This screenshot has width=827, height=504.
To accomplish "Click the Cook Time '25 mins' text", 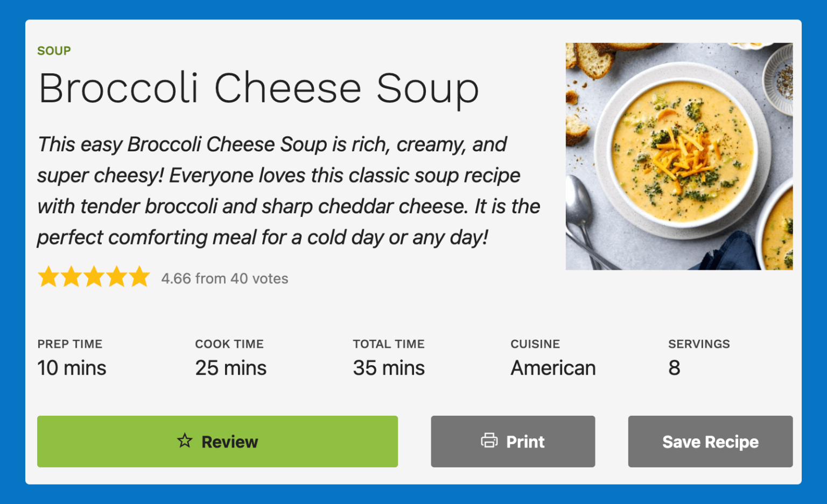I will (x=230, y=368).
